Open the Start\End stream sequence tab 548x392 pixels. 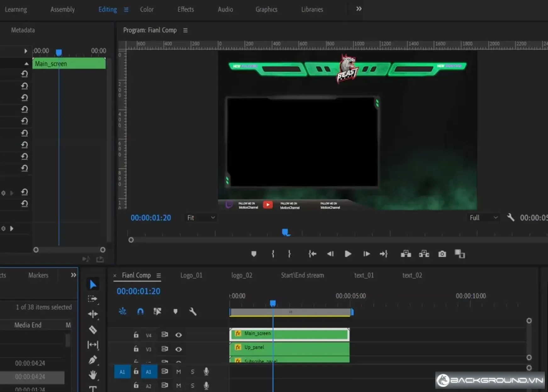(302, 275)
